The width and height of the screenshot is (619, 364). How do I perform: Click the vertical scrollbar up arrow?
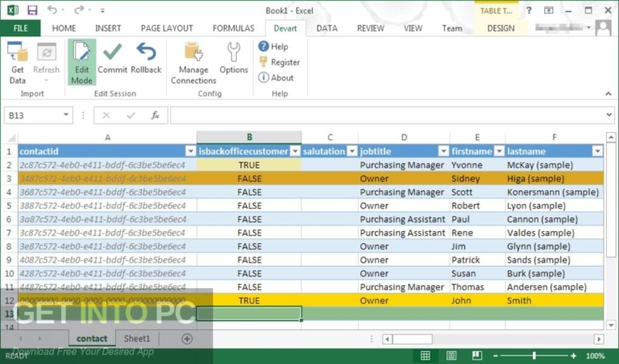[611, 137]
